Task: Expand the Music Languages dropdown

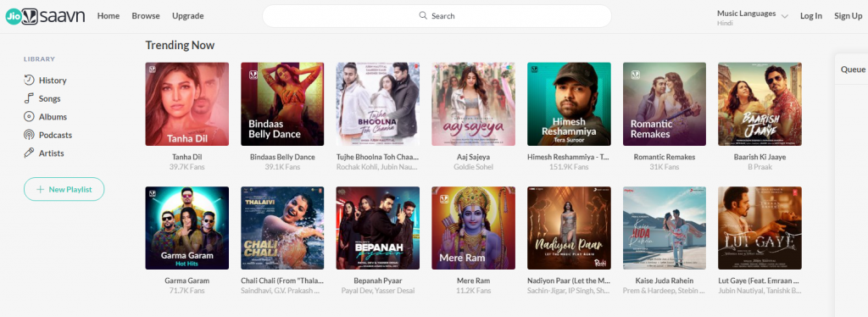Action: [x=784, y=17]
